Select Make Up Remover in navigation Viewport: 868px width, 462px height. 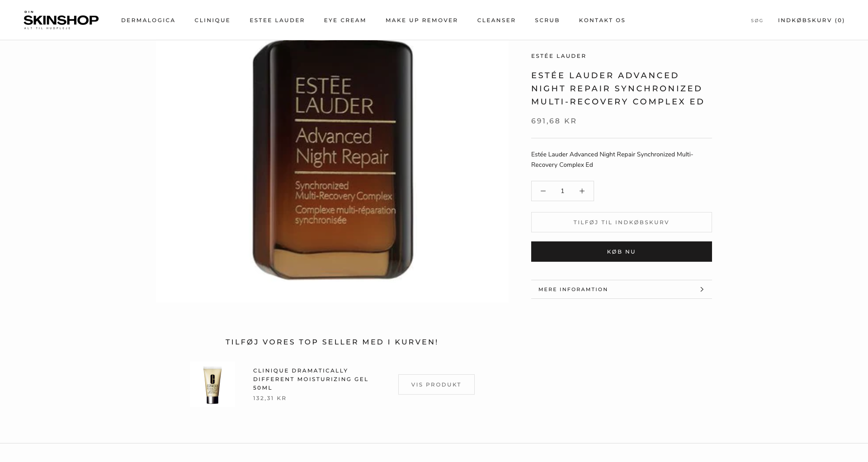pyautogui.click(x=422, y=20)
